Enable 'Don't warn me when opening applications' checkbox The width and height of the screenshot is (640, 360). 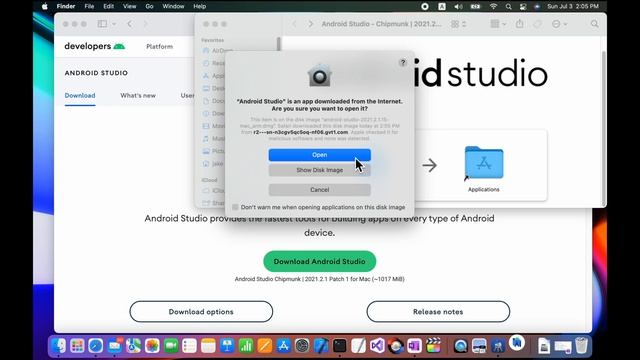[x=235, y=207]
